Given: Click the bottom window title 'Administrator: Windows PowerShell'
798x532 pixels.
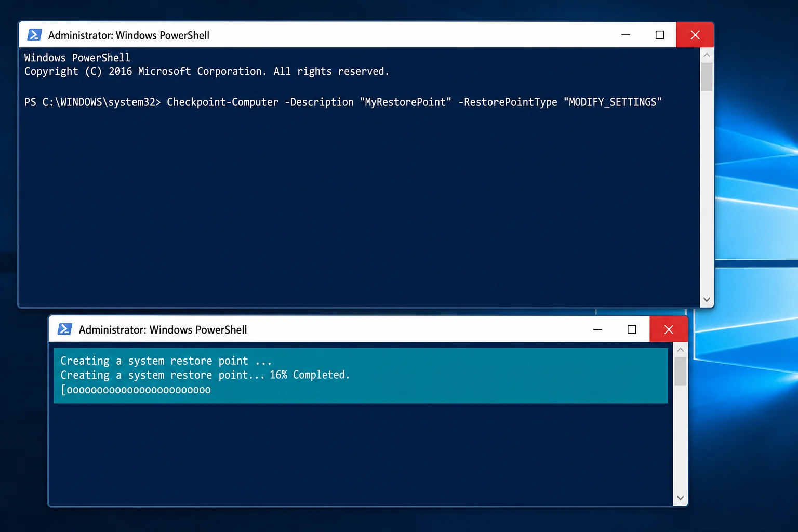Looking at the screenshot, I should click(x=163, y=330).
